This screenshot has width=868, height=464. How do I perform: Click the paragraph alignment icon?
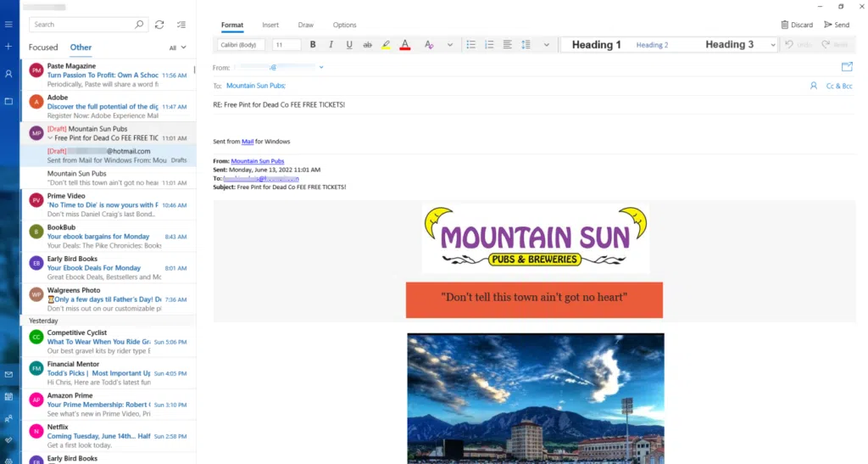coord(508,45)
